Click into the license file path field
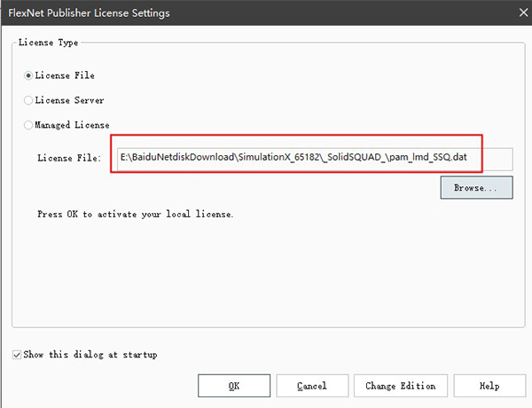This screenshot has width=532, height=408. tap(315, 158)
